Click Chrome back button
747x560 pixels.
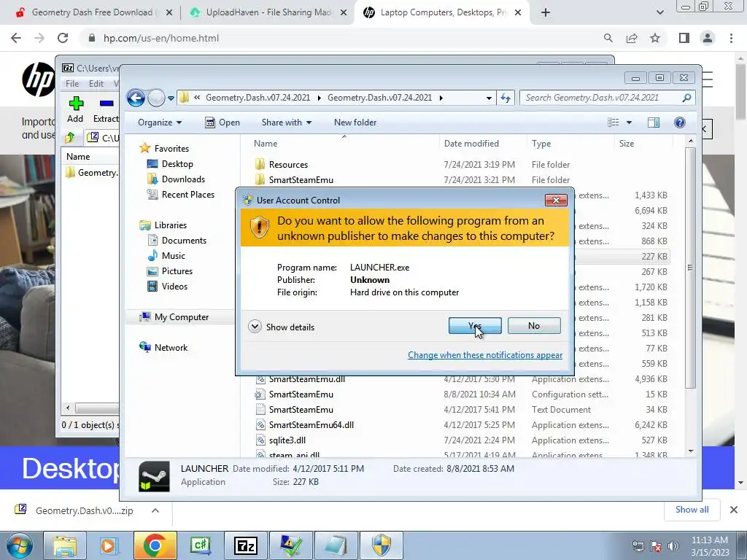coord(16,38)
